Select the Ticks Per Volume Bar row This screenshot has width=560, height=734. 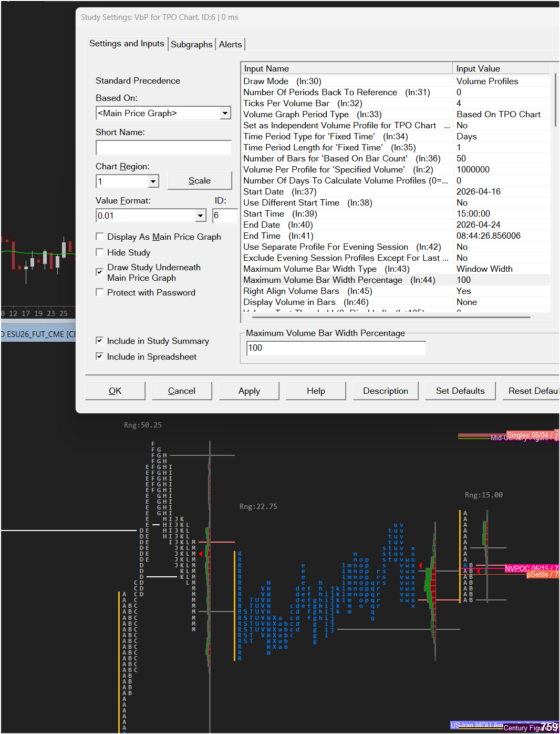(x=396, y=103)
